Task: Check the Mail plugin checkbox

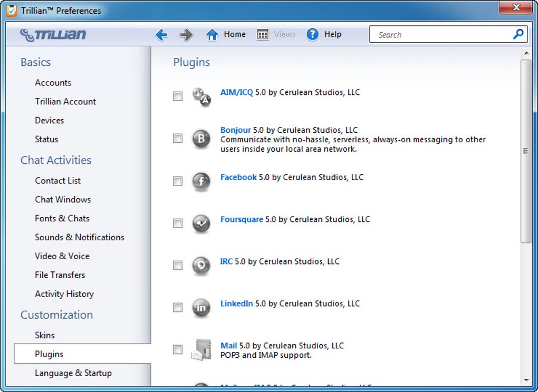Action: point(178,349)
